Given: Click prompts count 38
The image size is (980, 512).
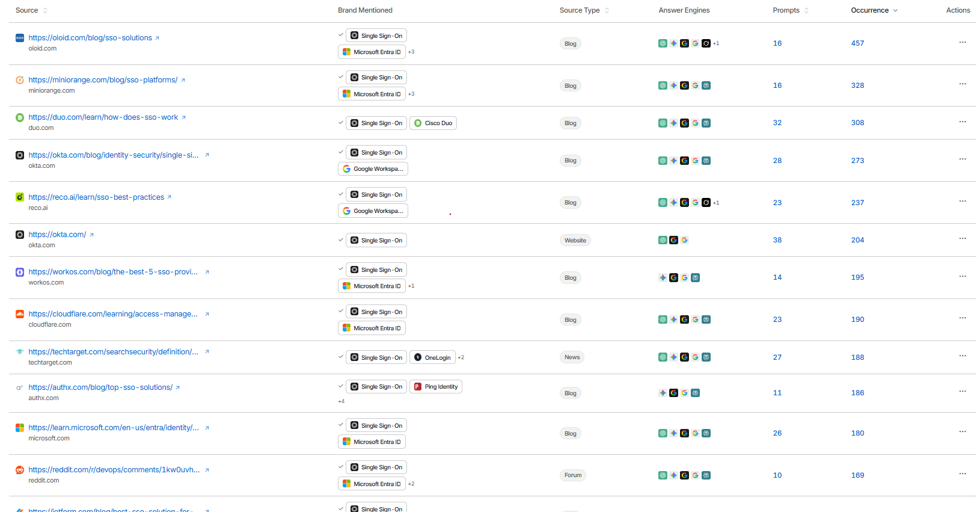Looking at the screenshot, I should [777, 240].
